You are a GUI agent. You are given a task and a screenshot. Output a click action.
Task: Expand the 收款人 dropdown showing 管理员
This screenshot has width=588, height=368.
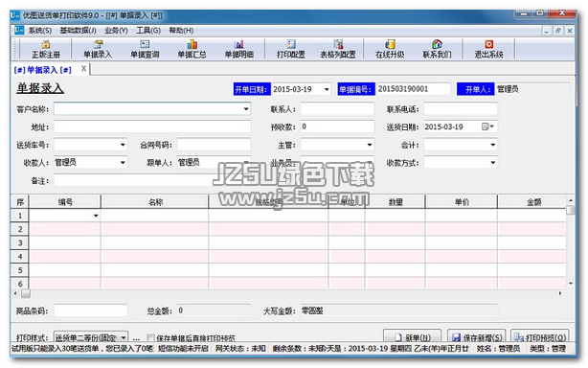(123, 162)
